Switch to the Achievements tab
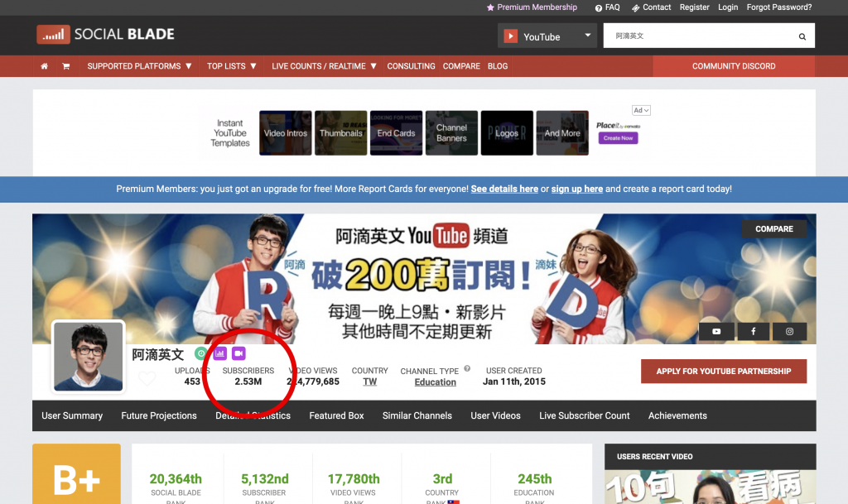This screenshot has height=504, width=848. pyautogui.click(x=677, y=415)
